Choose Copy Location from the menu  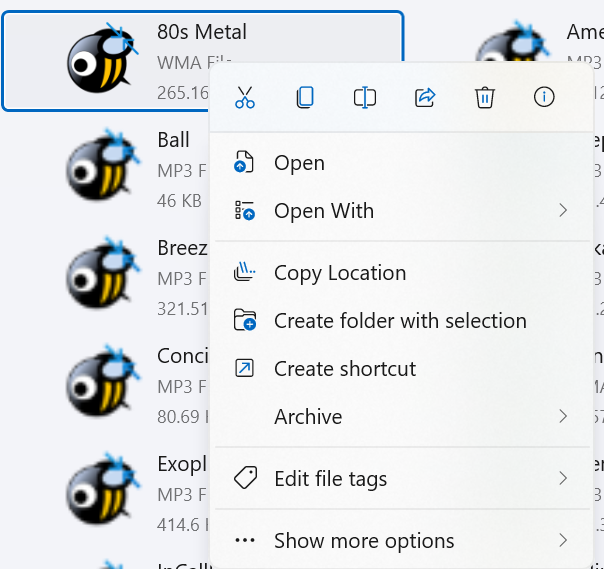point(402,273)
